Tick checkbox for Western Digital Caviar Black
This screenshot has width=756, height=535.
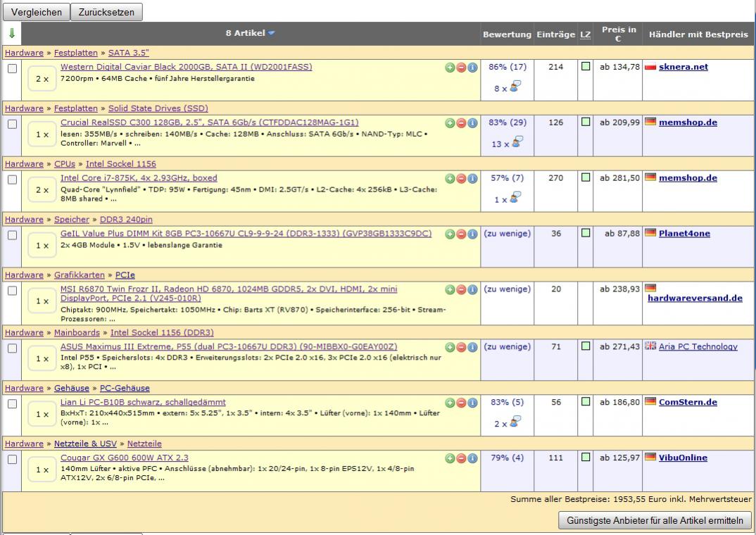[12, 68]
